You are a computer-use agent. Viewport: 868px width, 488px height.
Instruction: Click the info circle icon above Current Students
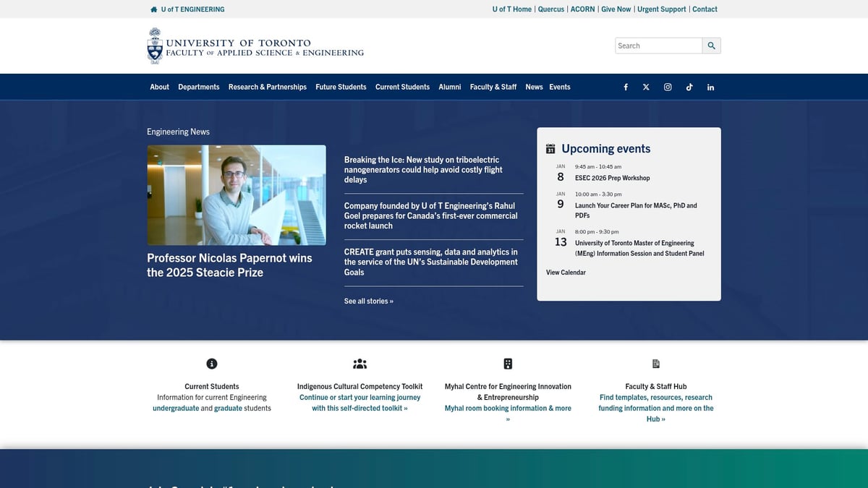click(212, 364)
